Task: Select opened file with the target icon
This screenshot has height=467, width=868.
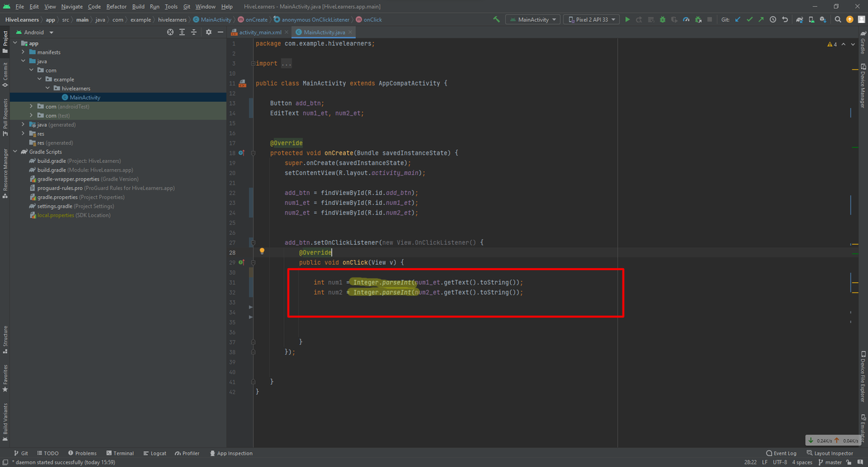Action: click(170, 32)
